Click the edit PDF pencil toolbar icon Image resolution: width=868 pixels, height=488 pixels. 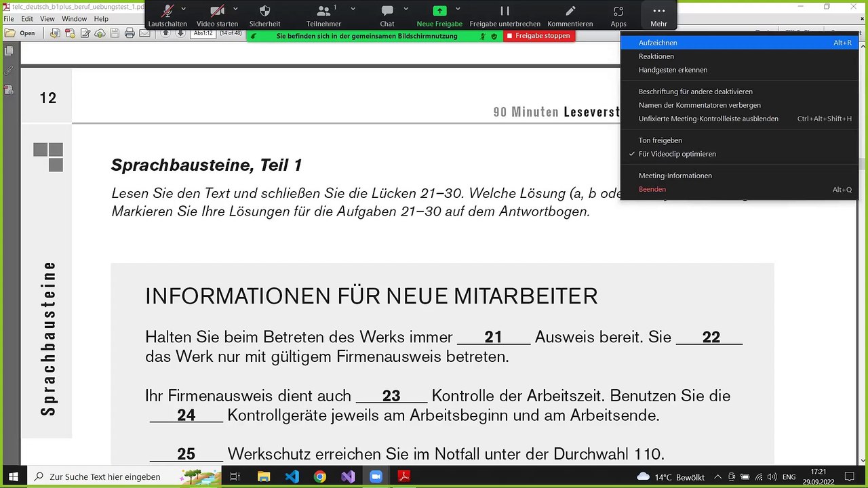(x=85, y=33)
